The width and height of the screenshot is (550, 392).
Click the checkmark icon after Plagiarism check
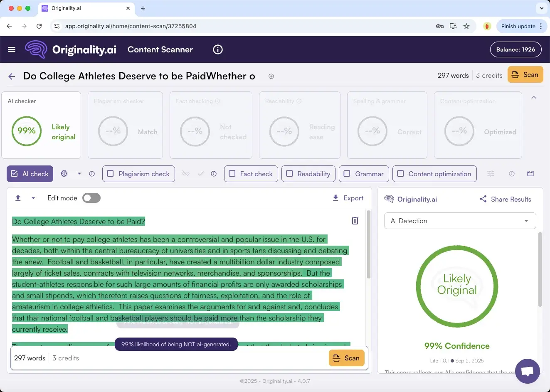coord(201,174)
